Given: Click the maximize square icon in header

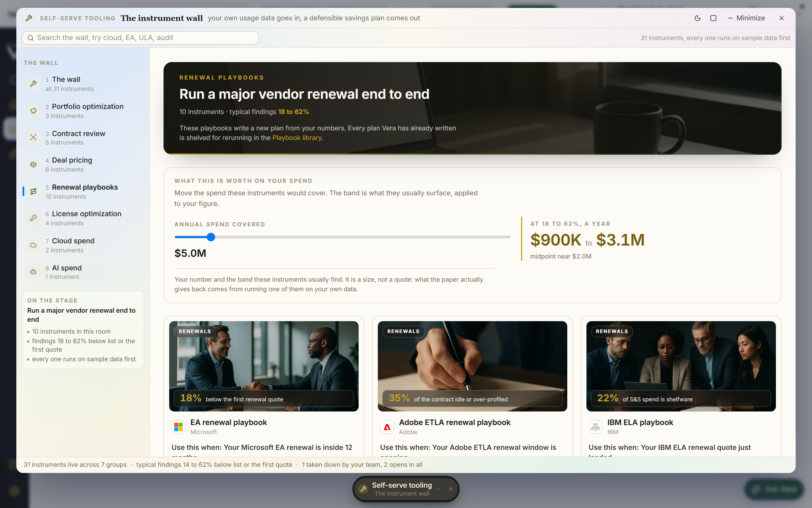Looking at the screenshot, I should (713, 18).
